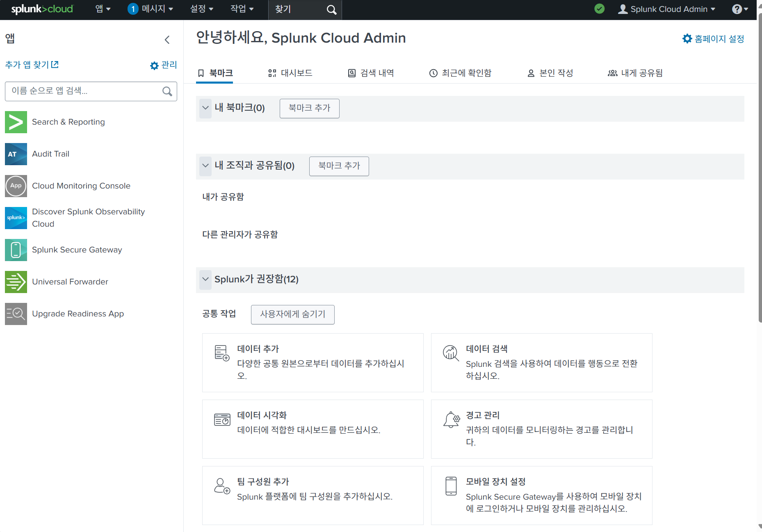The height and width of the screenshot is (532, 762).
Task: Click the magnifier icon in the 찾기 box
Action: 331,10
